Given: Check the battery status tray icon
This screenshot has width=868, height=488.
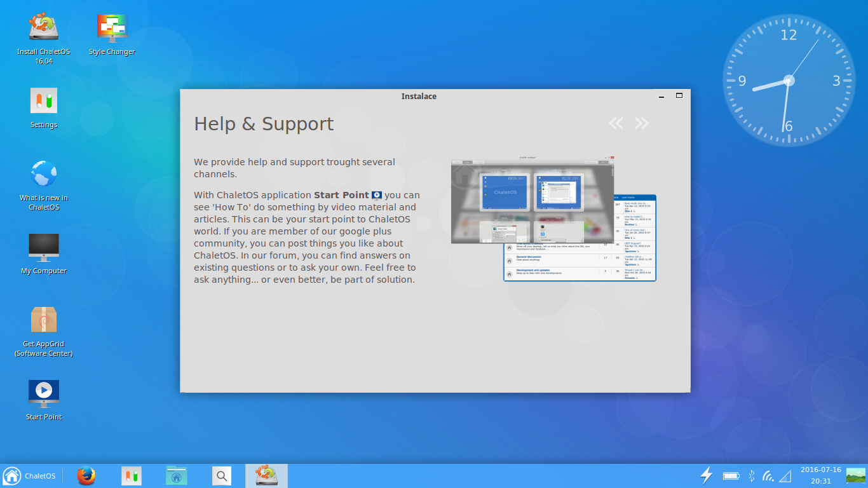Looking at the screenshot, I should 731,475.
